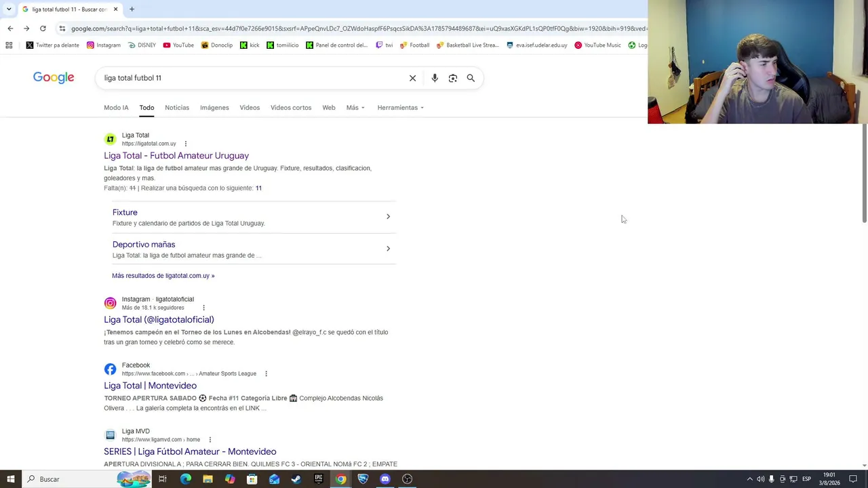Open the Windows notification center
This screenshot has height=488, width=868.
[853, 479]
